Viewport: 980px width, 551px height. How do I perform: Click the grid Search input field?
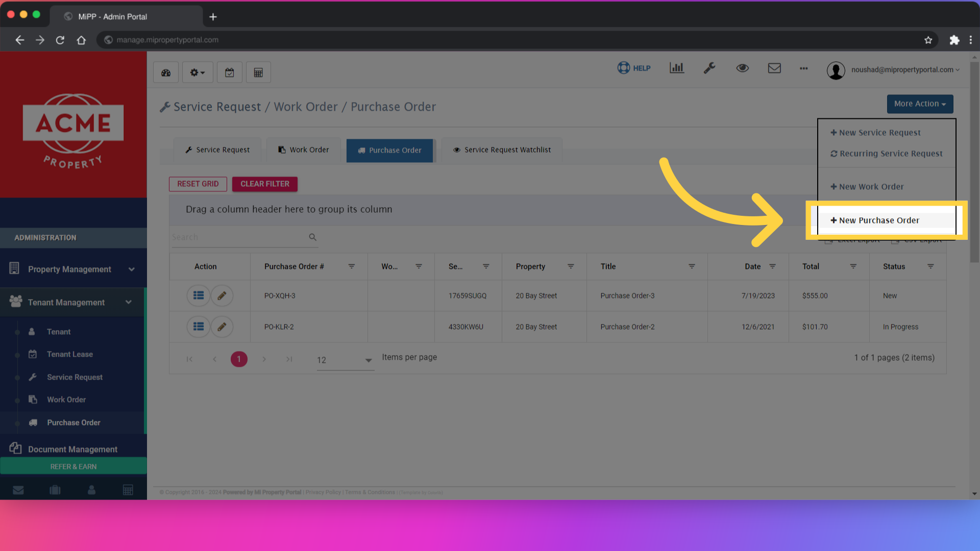point(238,237)
